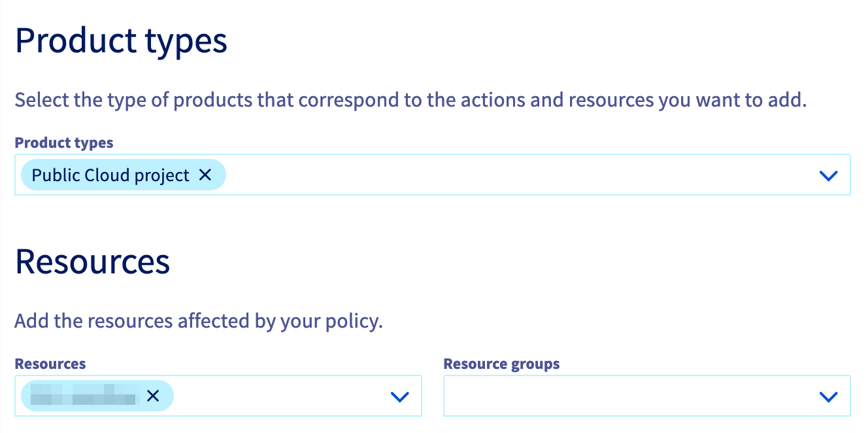Click the empty Resource groups field

[x=621, y=396]
